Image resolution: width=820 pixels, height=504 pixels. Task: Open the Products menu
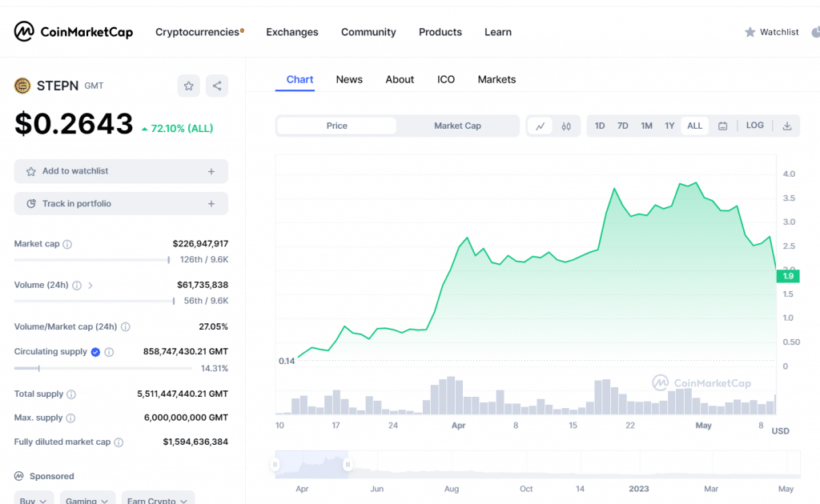click(x=440, y=32)
